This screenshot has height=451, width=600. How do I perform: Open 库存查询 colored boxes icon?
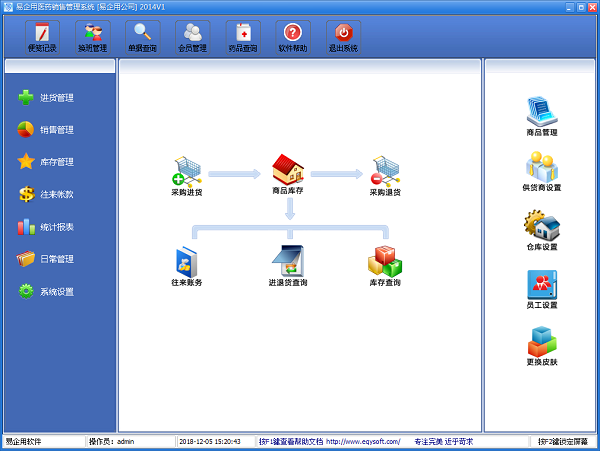[385, 266]
